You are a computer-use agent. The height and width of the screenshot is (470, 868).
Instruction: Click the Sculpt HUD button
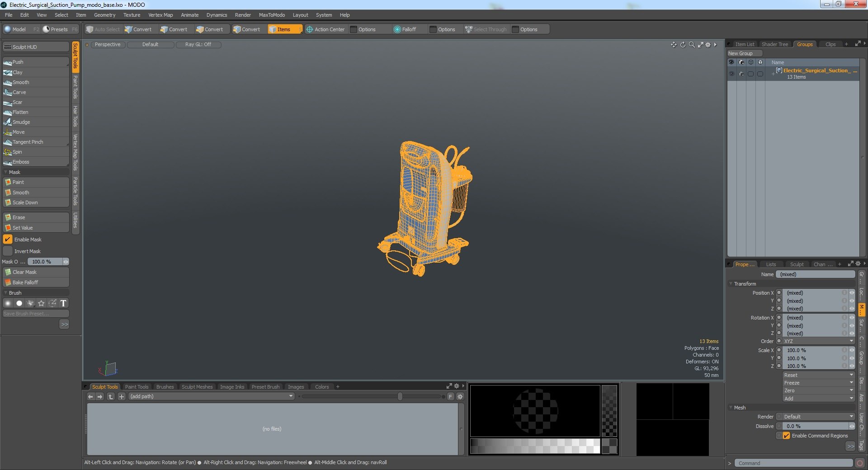point(36,47)
